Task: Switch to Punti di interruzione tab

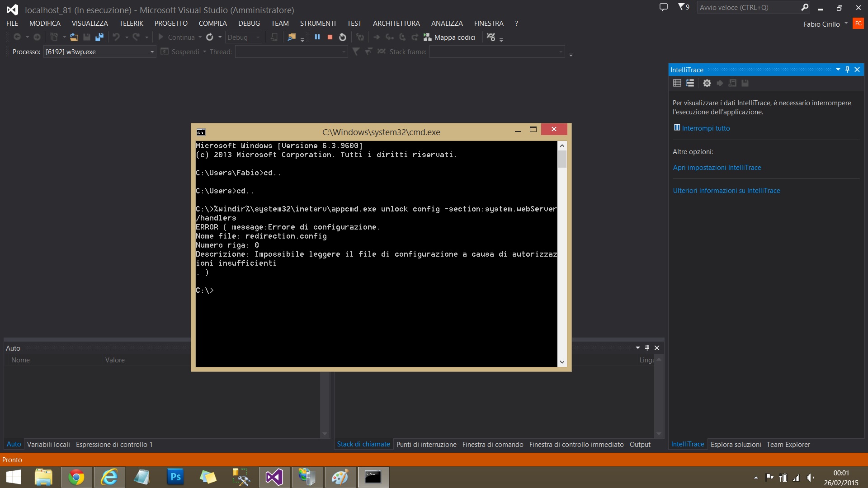Action: click(x=426, y=445)
